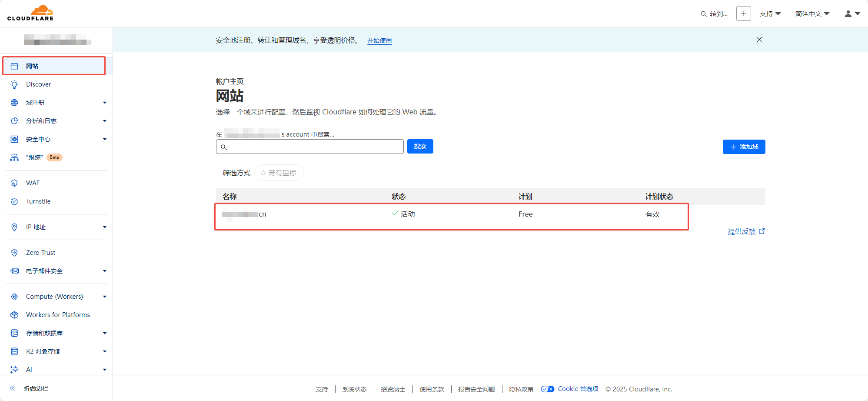This screenshot has width=868, height=401.
Task: Open the Cookie 首选项 link
Action: click(578, 389)
